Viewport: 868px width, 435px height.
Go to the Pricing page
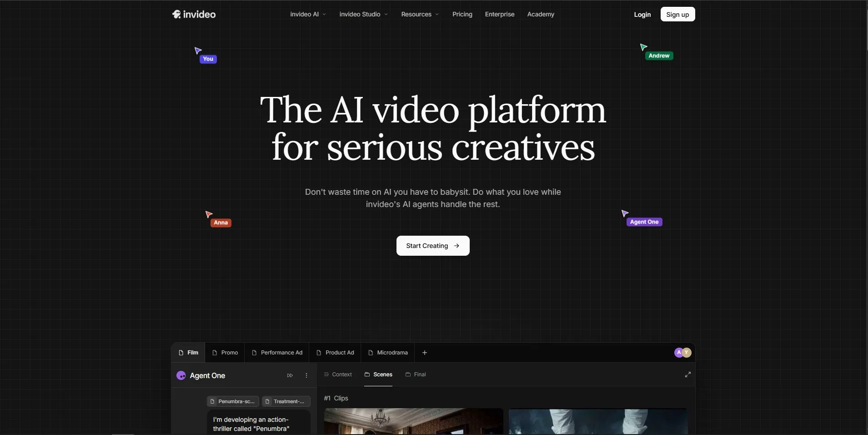(x=462, y=14)
